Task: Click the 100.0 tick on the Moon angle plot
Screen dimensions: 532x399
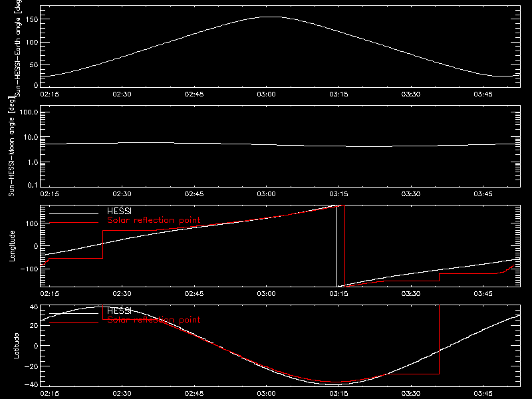Action: (29, 112)
